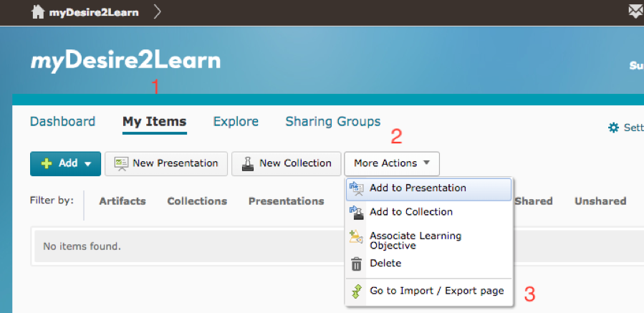Click the New Collection button
Screen dimensions: 644x313
[x=286, y=163]
